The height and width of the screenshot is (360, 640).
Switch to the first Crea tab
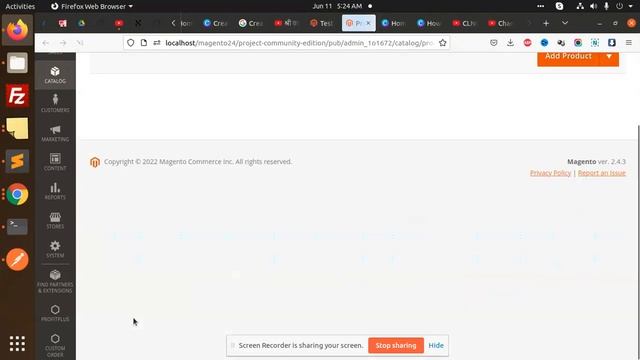tap(215, 23)
